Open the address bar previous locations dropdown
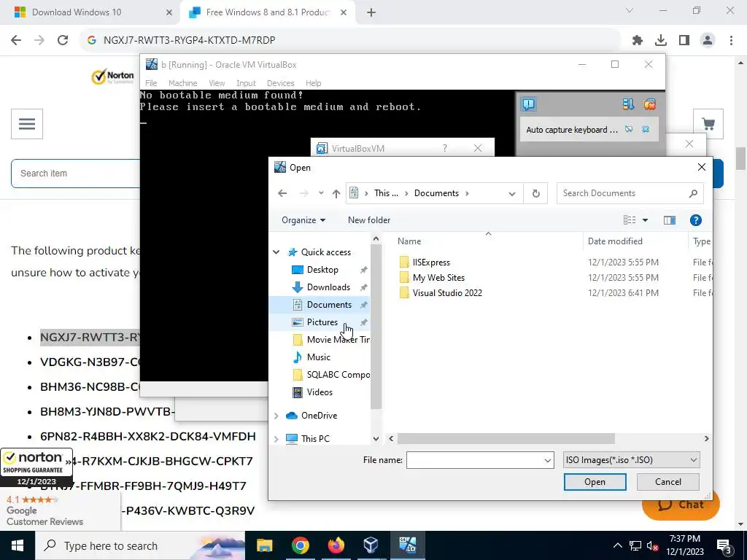This screenshot has height=560, width=747. 511,194
